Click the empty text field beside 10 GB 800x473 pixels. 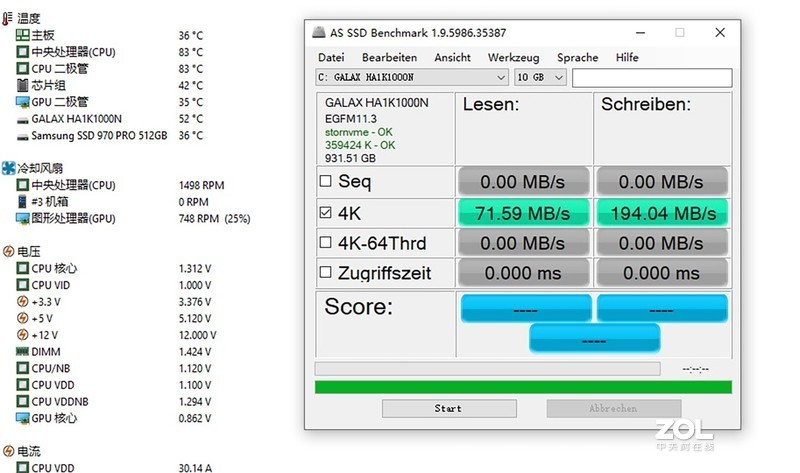[652, 78]
